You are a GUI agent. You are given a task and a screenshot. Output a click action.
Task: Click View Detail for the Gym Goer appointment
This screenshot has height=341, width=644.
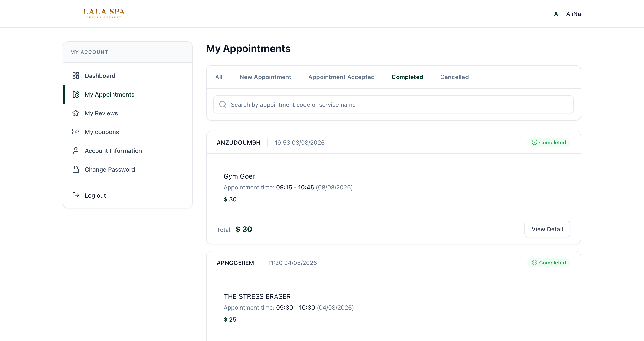tap(547, 229)
